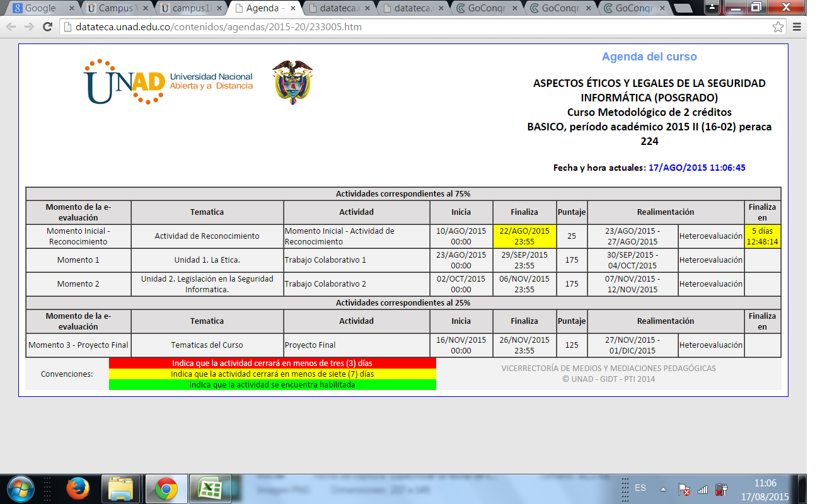The image size is (837, 504).
Task: Show hidden system tray icons
Action: click(x=663, y=489)
